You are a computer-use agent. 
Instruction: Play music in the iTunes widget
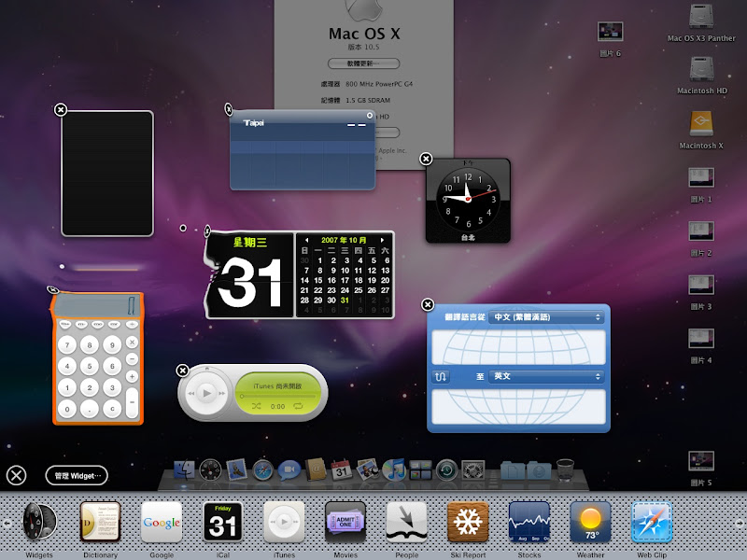tap(206, 393)
